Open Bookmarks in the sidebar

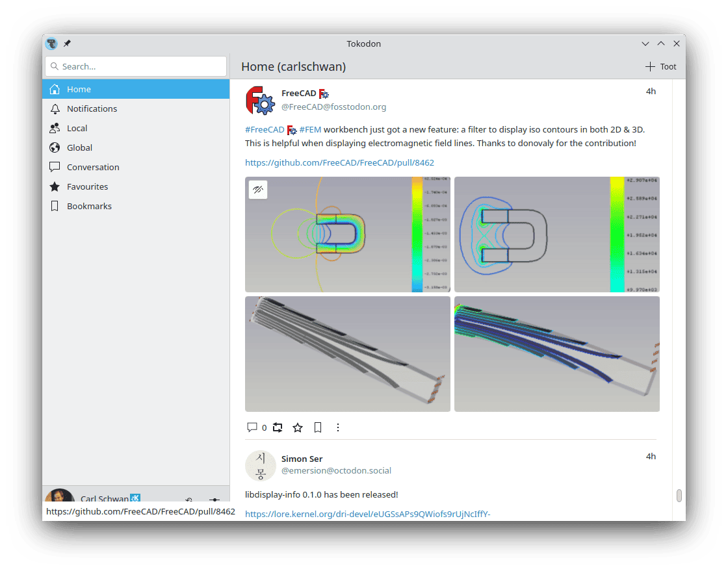coord(136,206)
